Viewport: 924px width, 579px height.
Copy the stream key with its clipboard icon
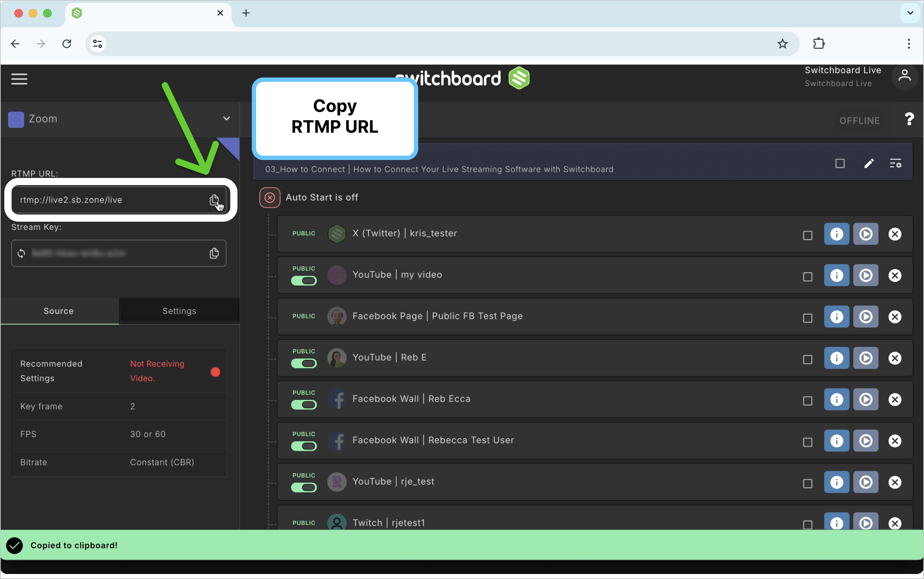click(214, 253)
